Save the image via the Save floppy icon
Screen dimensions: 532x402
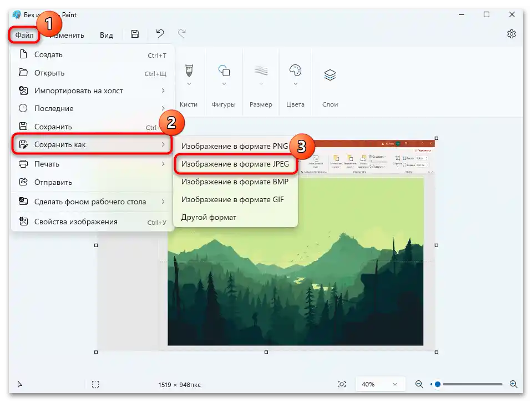134,34
